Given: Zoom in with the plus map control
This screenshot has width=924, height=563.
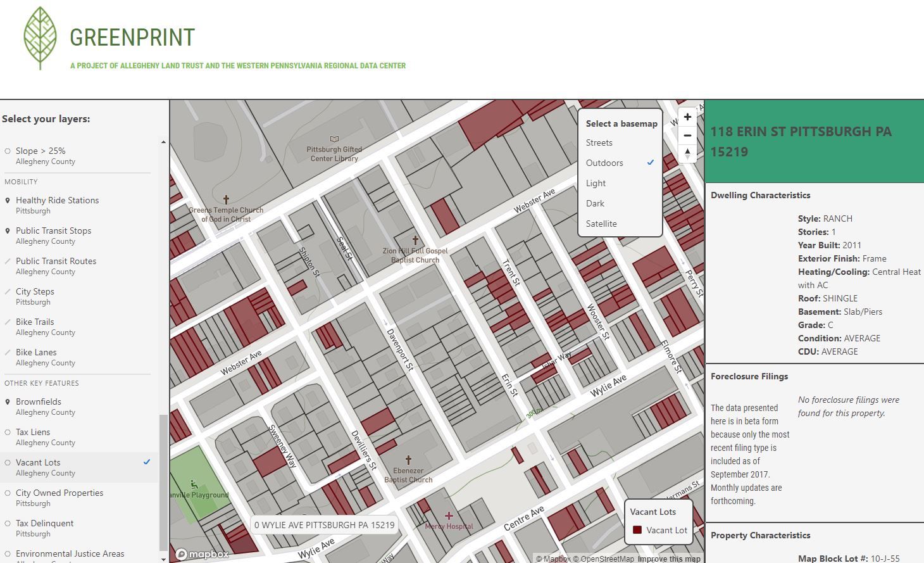Looking at the screenshot, I should (687, 117).
